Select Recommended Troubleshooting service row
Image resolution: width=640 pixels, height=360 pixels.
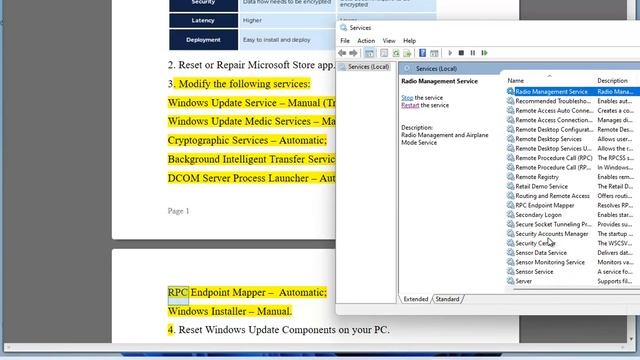[x=573, y=101]
